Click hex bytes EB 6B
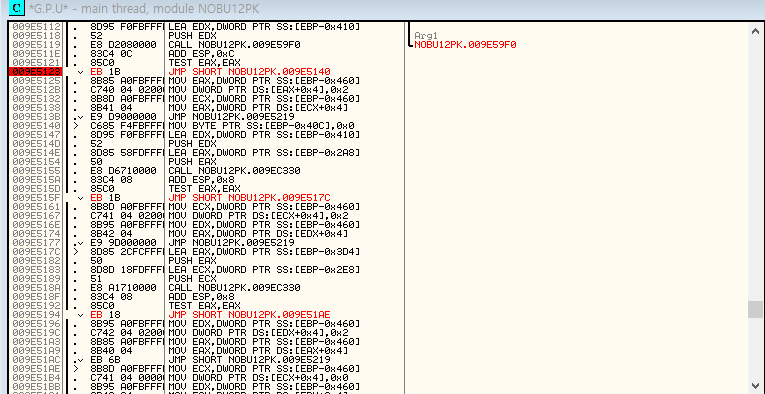765x394 pixels. click(x=105, y=360)
